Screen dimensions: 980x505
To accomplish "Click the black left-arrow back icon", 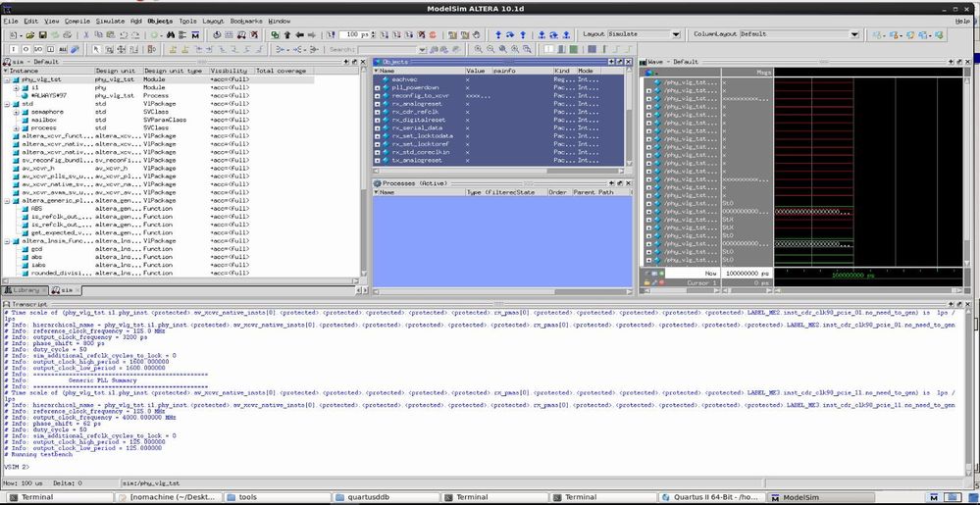I will point(299,35).
